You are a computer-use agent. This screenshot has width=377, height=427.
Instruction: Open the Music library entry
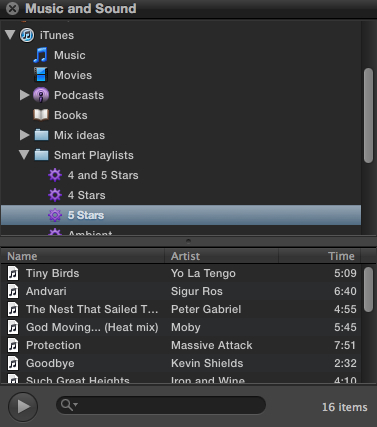pos(70,55)
